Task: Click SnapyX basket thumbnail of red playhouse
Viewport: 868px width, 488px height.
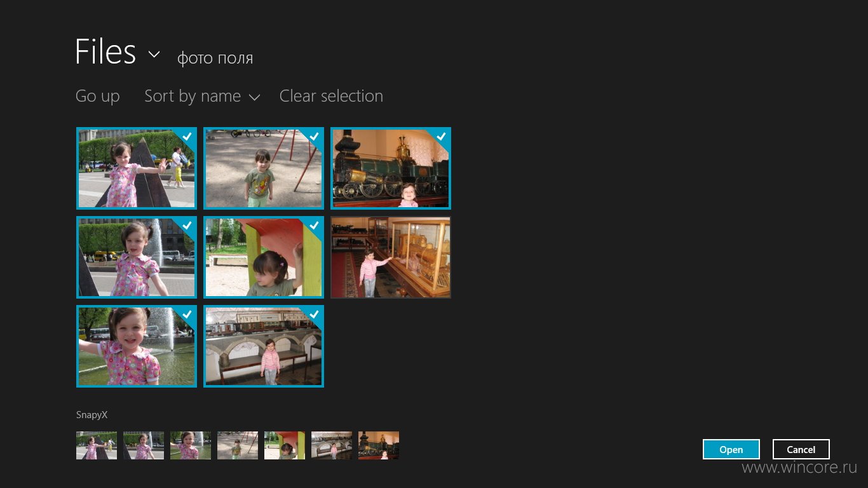Action: pyautogui.click(x=285, y=445)
